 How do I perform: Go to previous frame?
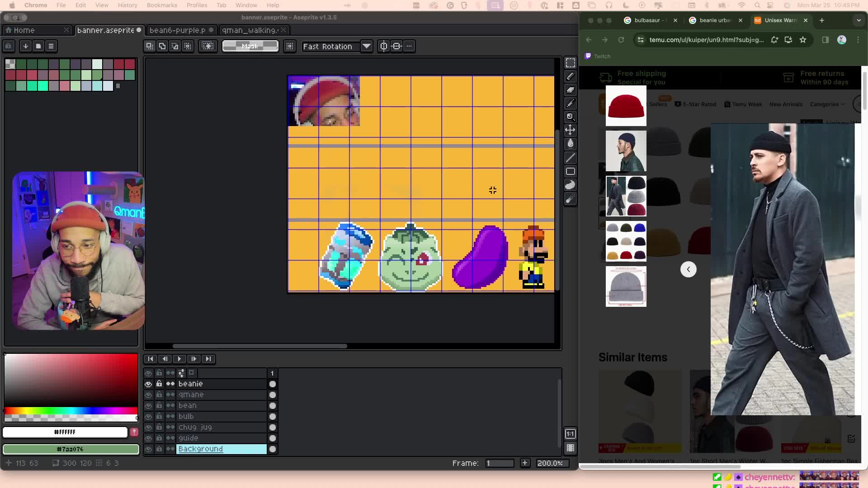pyautogui.click(x=165, y=359)
